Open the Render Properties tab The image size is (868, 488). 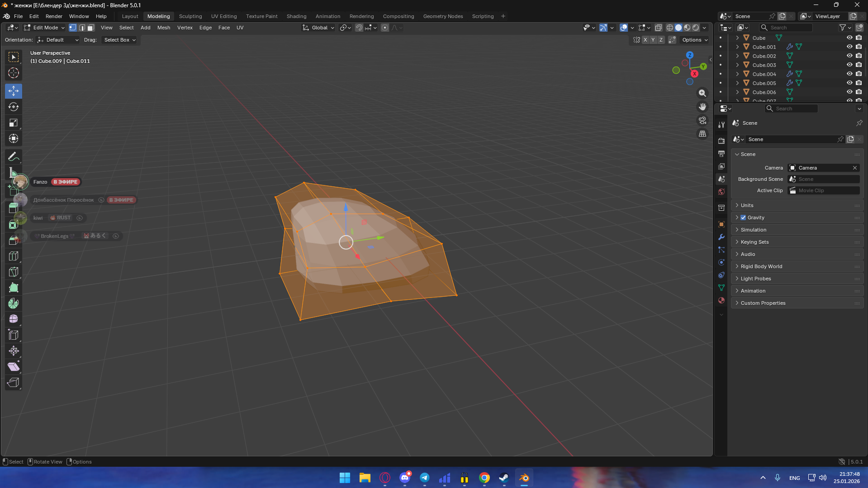pos(721,141)
